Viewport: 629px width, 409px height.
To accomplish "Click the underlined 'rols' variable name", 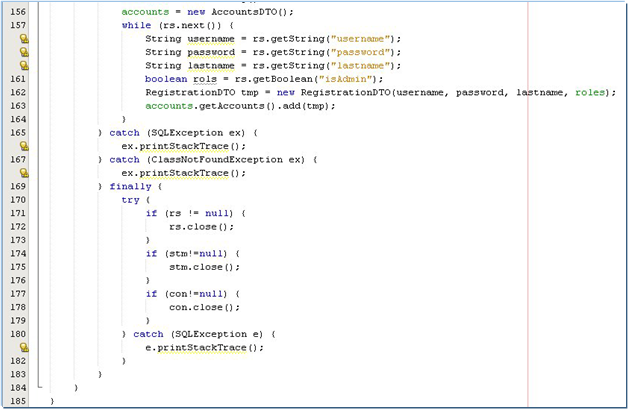I will (205, 79).
